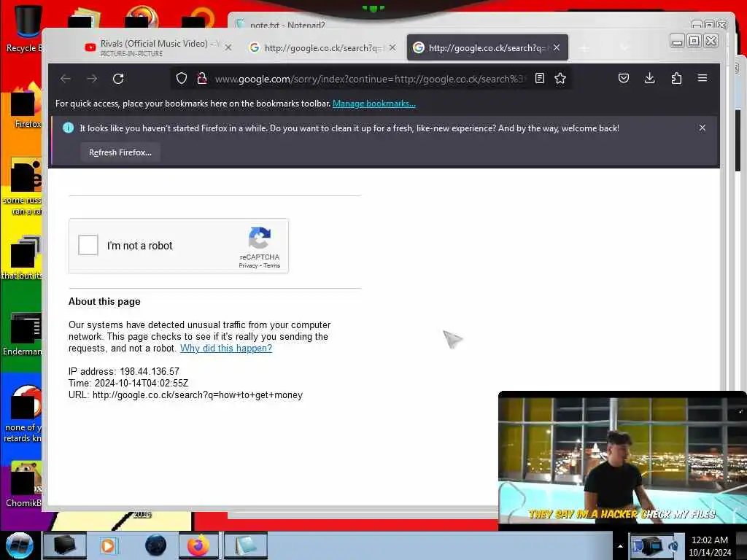
Task: Close the middle google.co.ck tab
Action: coord(392,47)
